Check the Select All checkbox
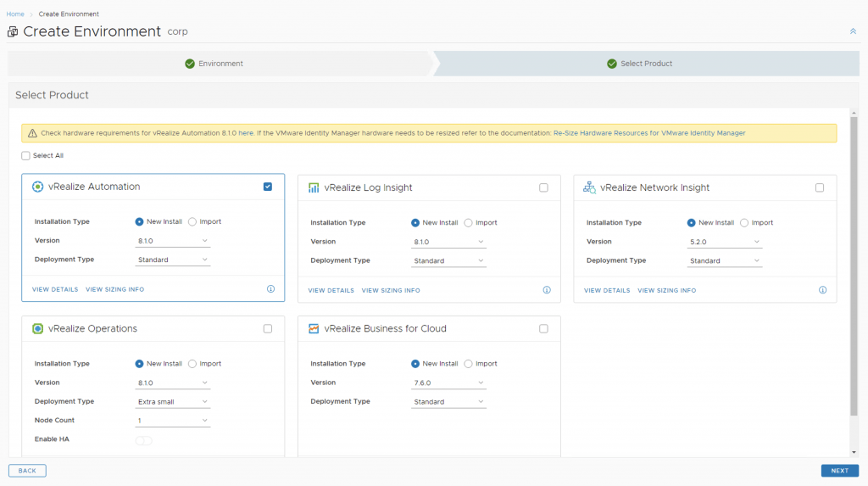868x486 pixels. [25, 156]
